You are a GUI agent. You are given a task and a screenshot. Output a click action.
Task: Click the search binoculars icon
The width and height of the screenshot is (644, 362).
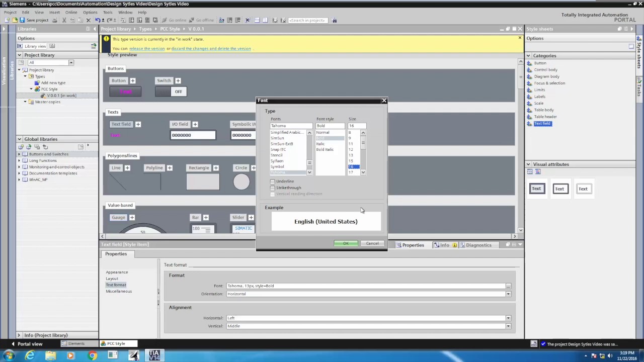coord(334,20)
